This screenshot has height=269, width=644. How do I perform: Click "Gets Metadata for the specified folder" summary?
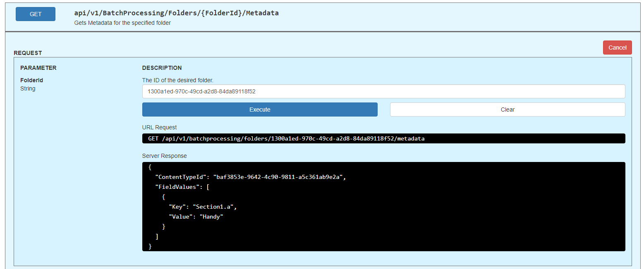tap(122, 23)
